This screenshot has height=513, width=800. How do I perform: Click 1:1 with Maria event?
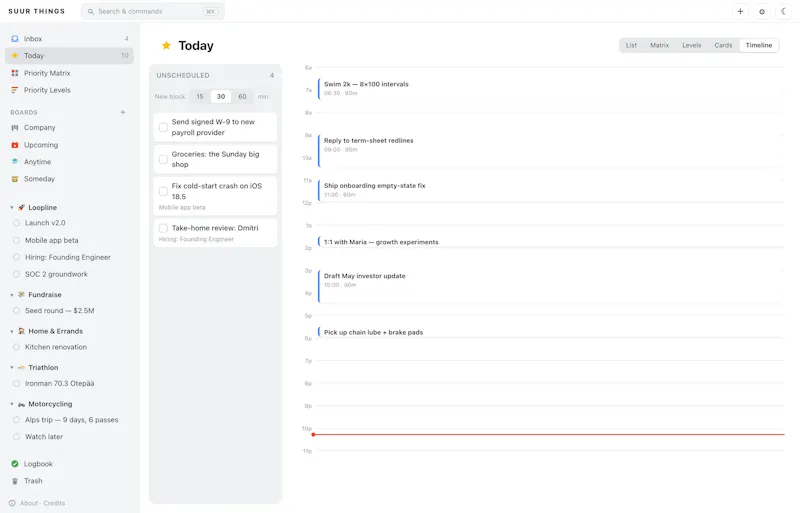click(550, 242)
